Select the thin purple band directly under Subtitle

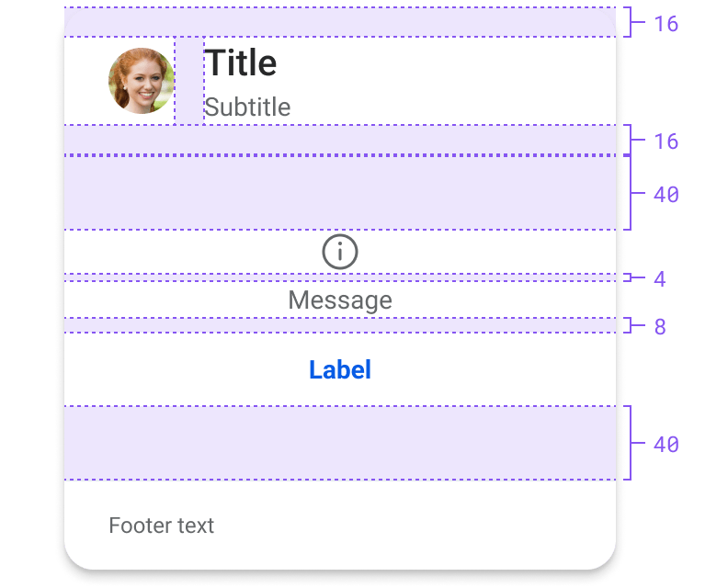point(340,140)
